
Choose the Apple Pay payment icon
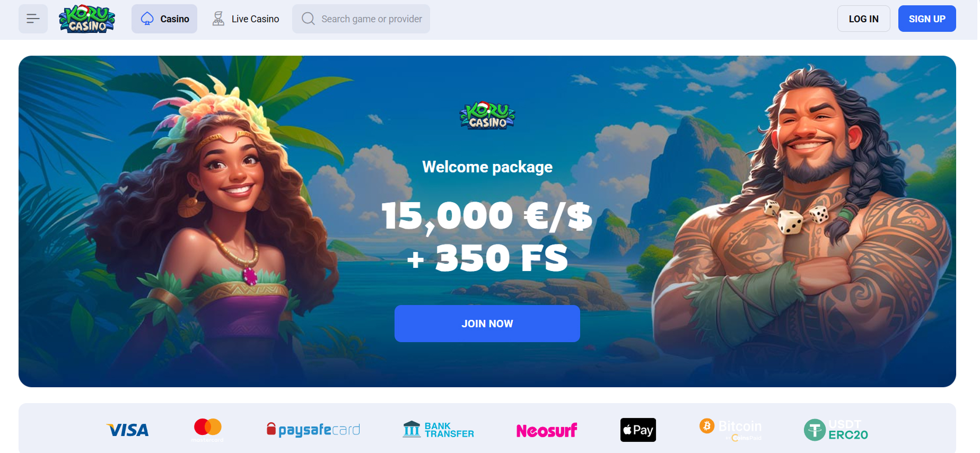[x=638, y=430]
